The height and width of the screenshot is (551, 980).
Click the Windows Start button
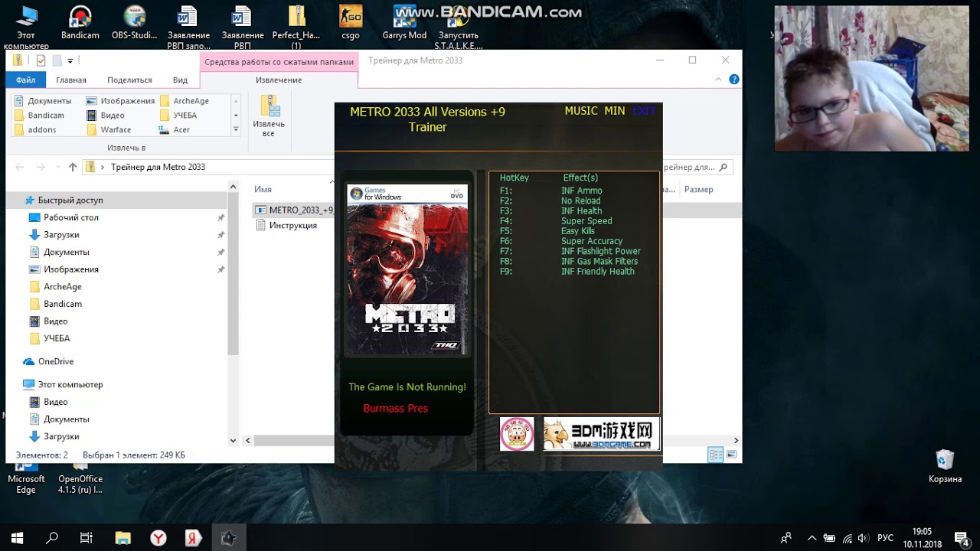coord(17,538)
